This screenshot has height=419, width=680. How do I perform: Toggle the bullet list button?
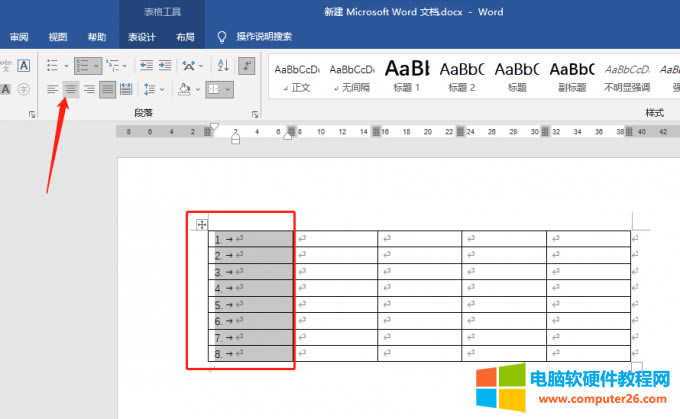point(52,65)
